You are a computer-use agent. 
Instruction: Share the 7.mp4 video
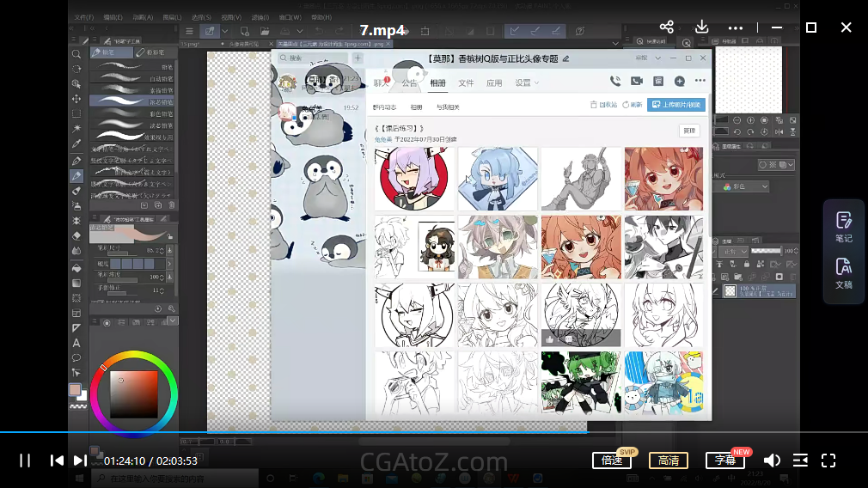[x=666, y=27]
